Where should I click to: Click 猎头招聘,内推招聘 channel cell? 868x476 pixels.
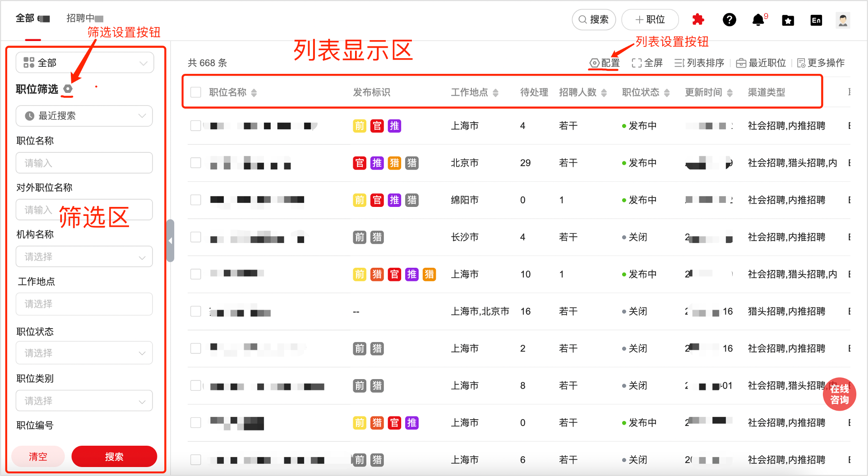(x=786, y=311)
